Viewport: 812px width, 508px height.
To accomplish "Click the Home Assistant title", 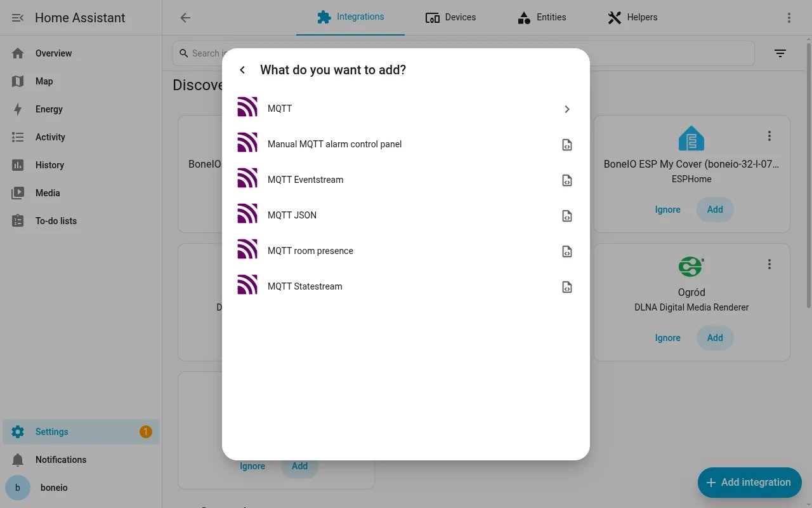I will coord(80,18).
